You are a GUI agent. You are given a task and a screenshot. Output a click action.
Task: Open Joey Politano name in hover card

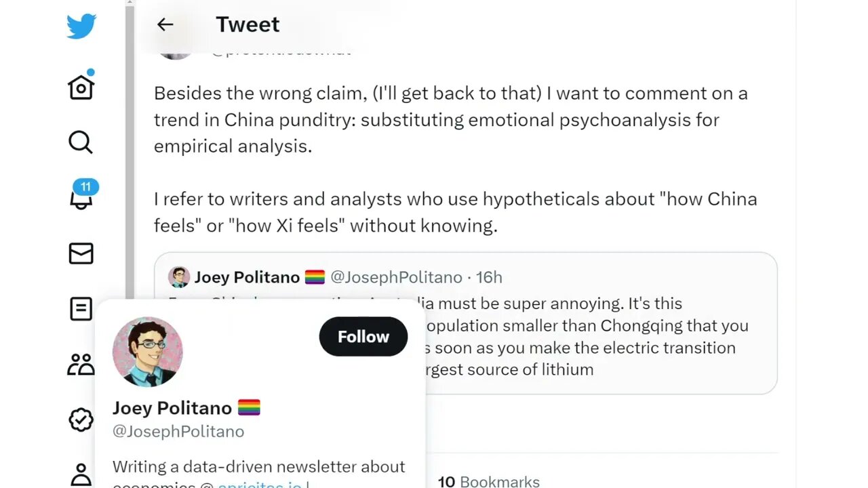pyautogui.click(x=172, y=408)
